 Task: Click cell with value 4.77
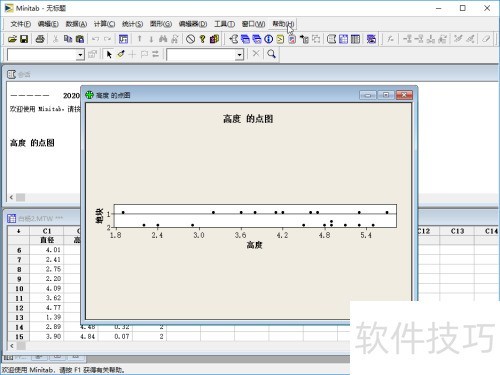coord(47,307)
